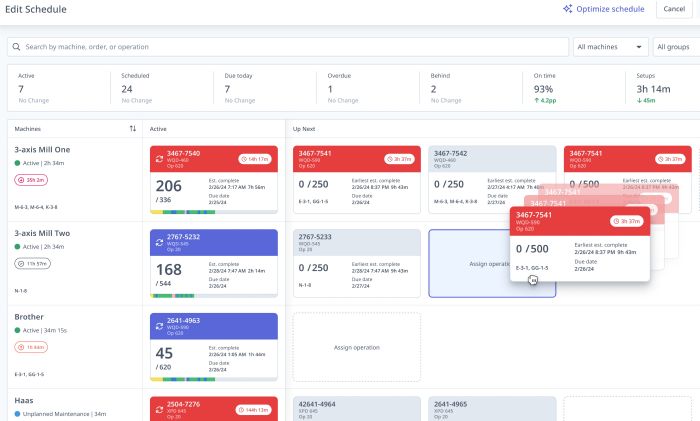Click 3h 37m badge on first 3467-7541 card
700x421 pixels.
coord(400,159)
